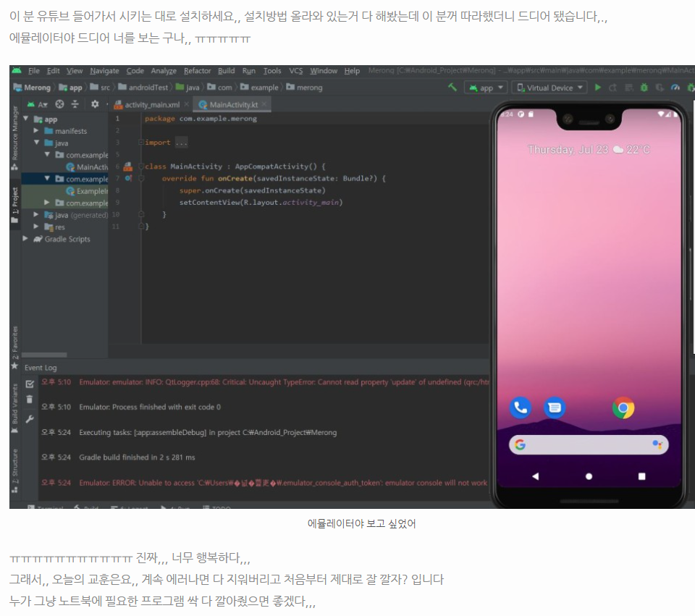
Task: Click the trash icon in Event Log
Action: (x=30, y=400)
